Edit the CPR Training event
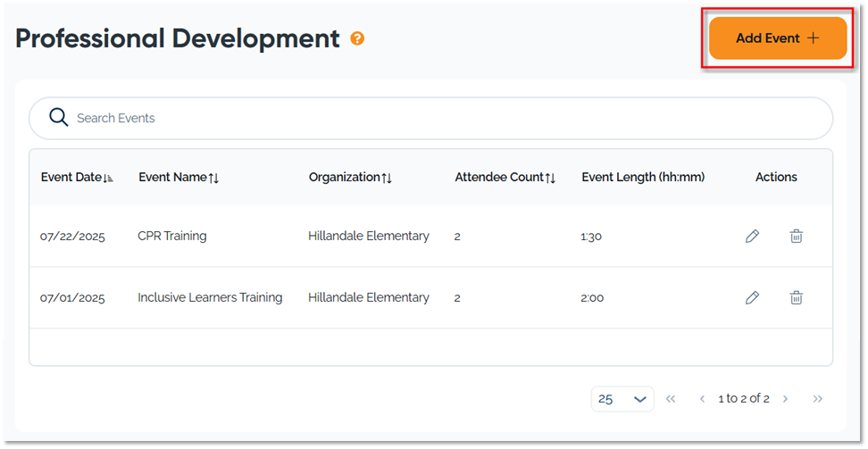 pyautogui.click(x=752, y=237)
